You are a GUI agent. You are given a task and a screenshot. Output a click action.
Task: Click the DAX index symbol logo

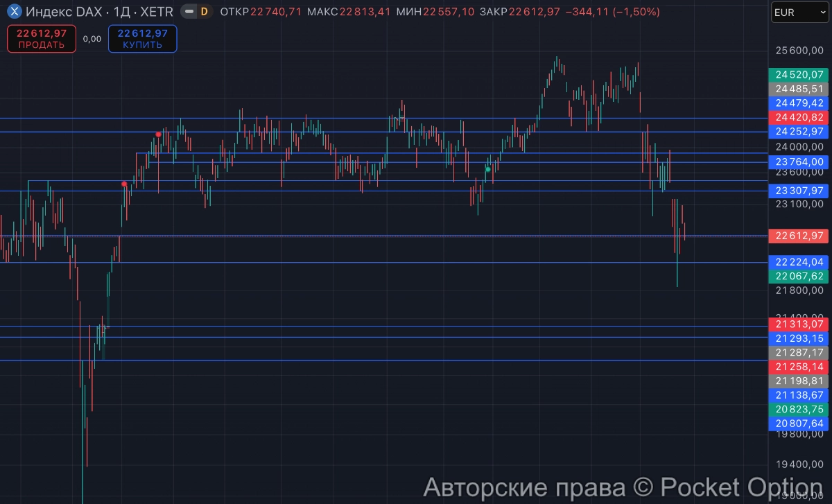pos(14,12)
